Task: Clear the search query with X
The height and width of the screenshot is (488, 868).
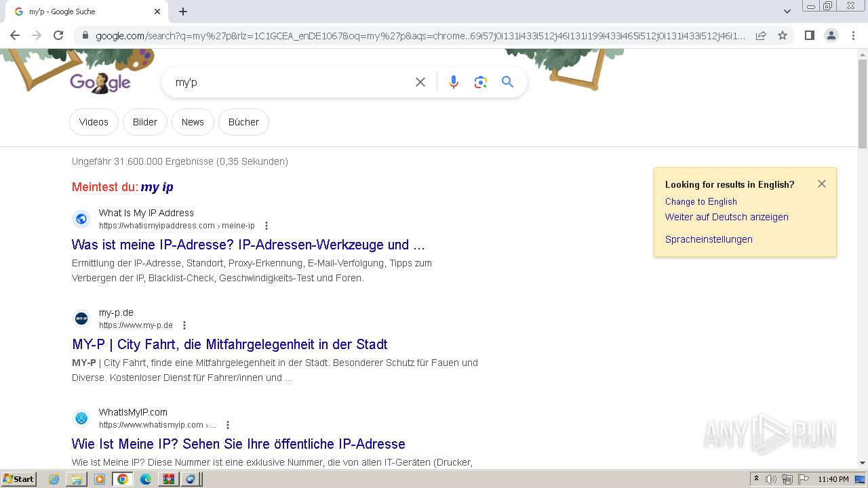Action: tap(420, 82)
